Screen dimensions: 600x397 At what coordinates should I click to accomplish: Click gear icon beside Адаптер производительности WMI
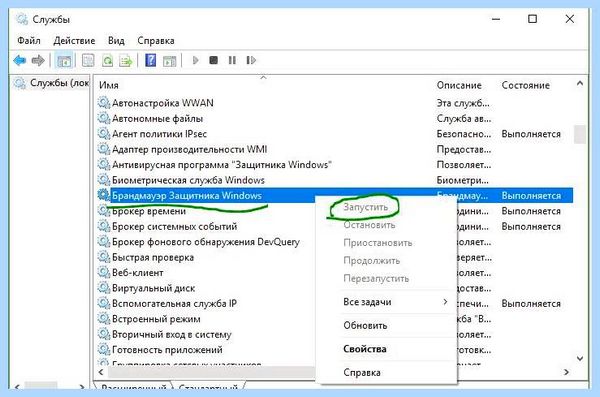click(x=103, y=149)
